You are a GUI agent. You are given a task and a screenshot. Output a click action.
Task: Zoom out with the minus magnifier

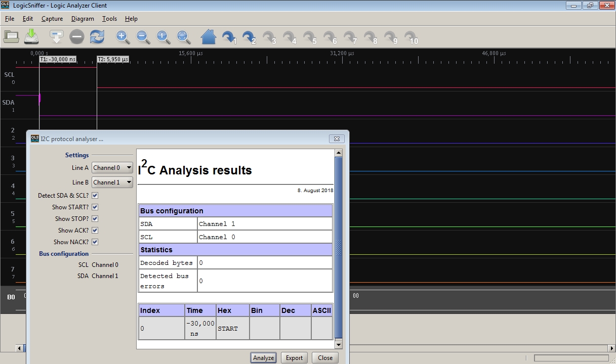pos(143,37)
